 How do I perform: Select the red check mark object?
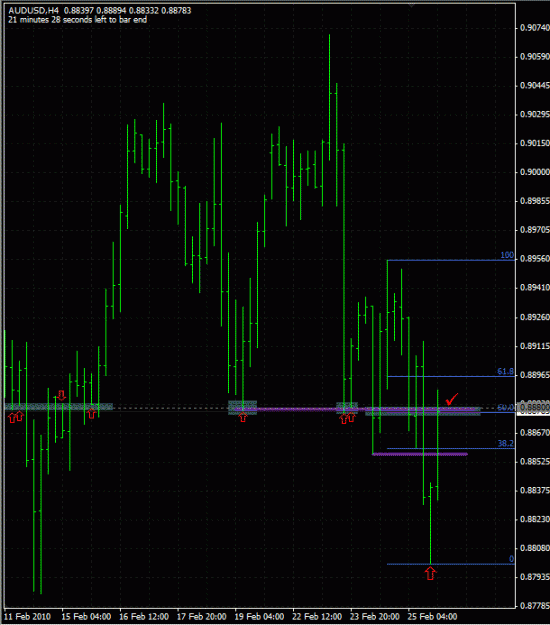[452, 399]
